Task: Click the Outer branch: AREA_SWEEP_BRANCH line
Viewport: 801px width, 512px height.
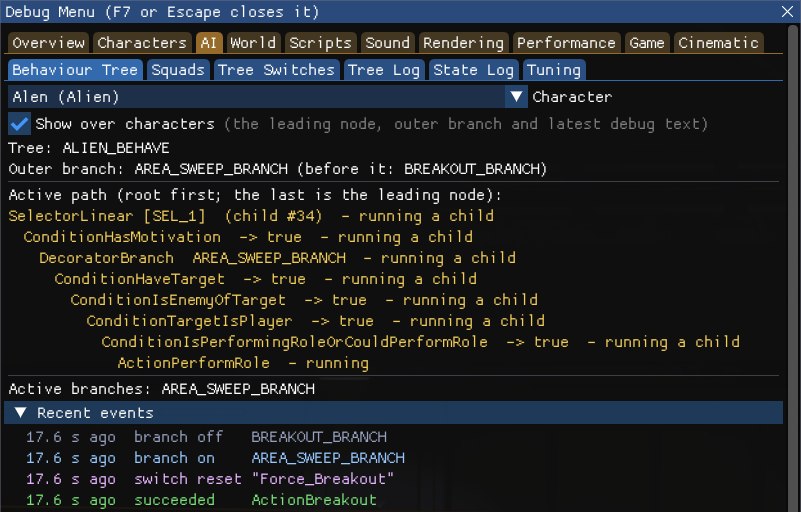Action: click(x=277, y=169)
